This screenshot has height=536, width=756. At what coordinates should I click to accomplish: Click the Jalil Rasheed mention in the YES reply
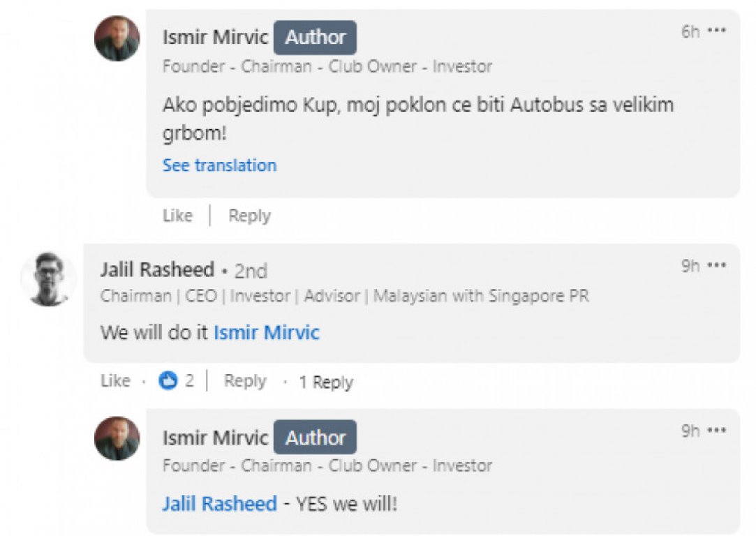tap(219, 504)
